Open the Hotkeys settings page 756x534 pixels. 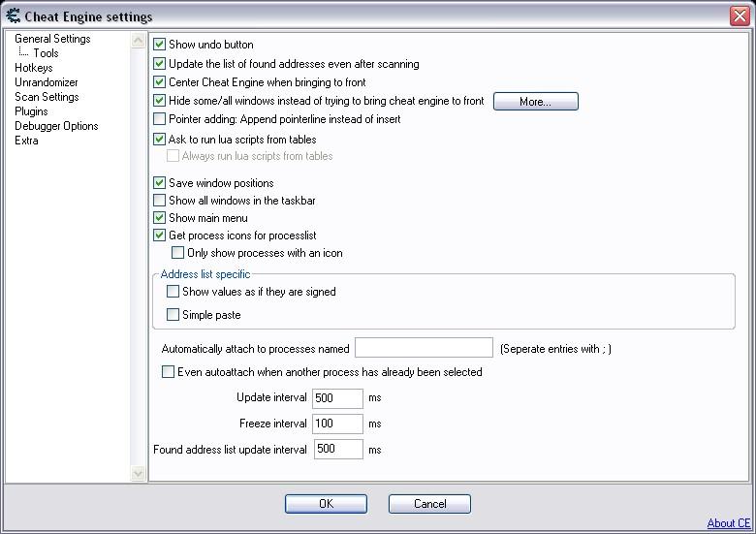[x=33, y=68]
